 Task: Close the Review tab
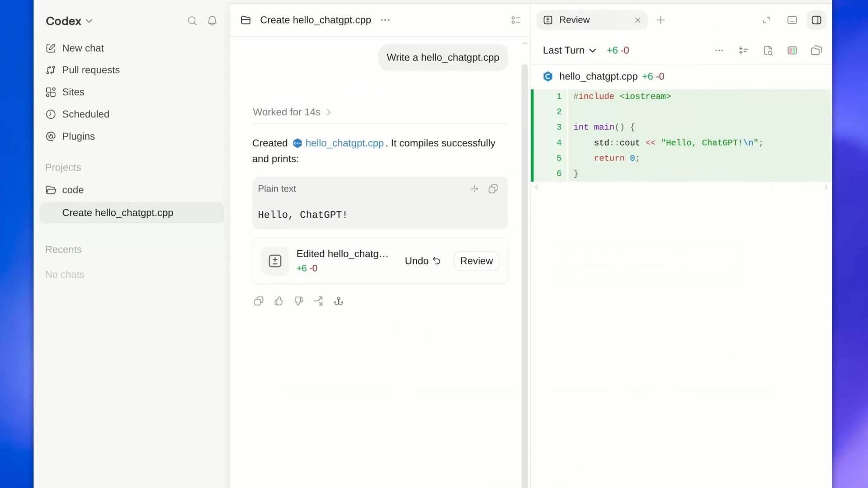point(637,20)
